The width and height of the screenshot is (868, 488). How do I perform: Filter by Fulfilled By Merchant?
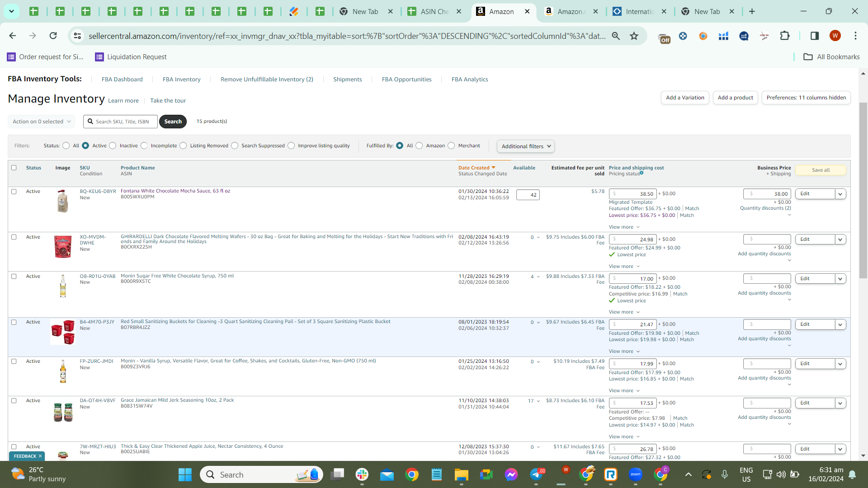point(451,145)
